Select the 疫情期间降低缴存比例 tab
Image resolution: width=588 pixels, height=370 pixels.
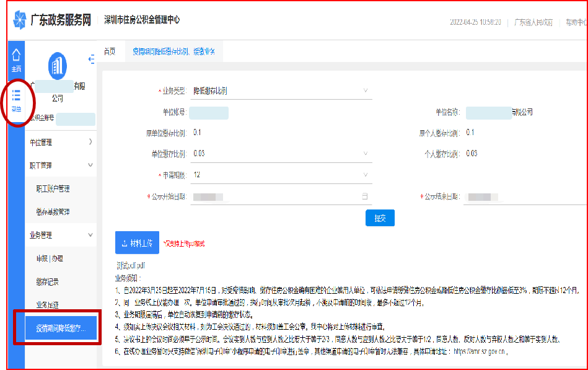[173, 51]
